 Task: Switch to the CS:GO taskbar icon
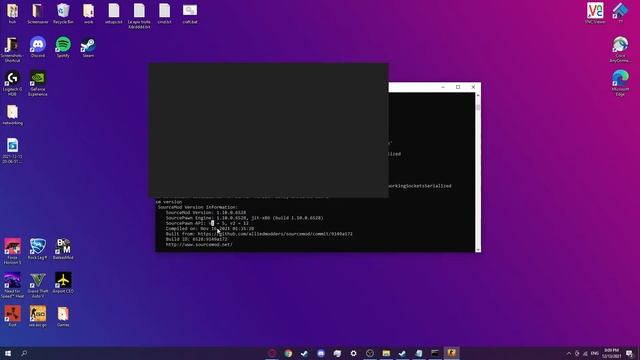451,353
